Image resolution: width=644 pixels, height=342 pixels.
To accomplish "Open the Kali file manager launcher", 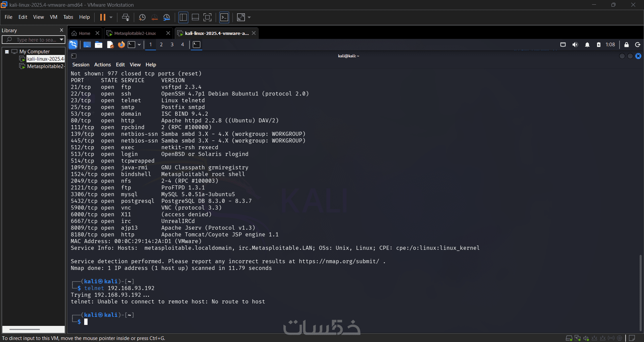I will [99, 45].
